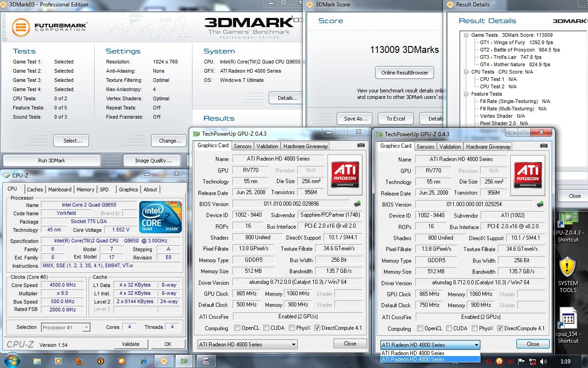This screenshot has width=588, height=368.
Task: Open the SYSTEM TOOLS desktop icon
Action: [x=568, y=275]
